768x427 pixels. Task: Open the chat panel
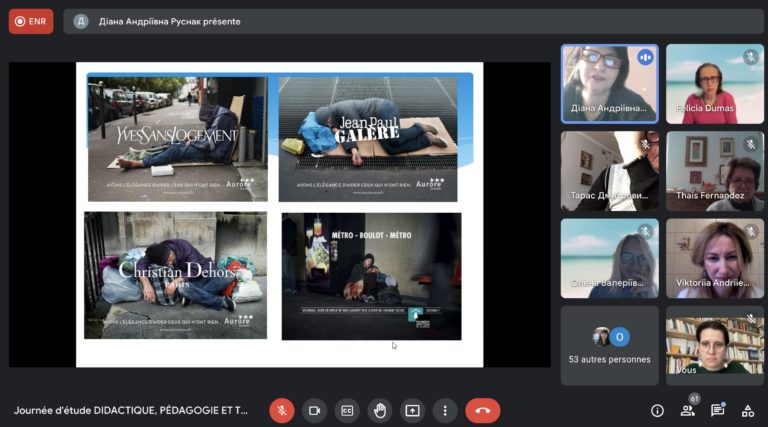tap(718, 411)
